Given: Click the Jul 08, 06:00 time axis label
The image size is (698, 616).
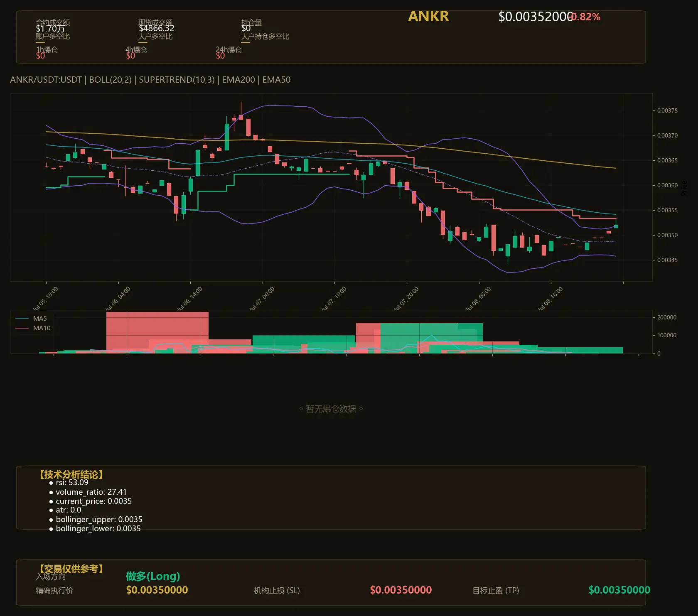Looking at the screenshot, I should (x=478, y=299).
